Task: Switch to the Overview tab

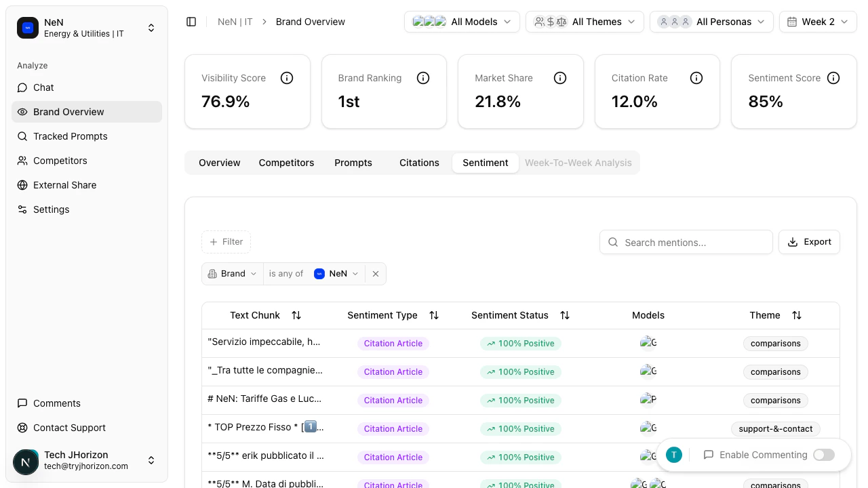Action: click(x=219, y=163)
